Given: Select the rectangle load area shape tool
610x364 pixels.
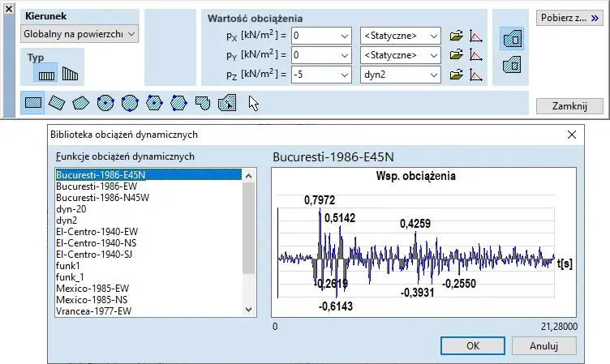Looking at the screenshot, I should click(x=33, y=102).
